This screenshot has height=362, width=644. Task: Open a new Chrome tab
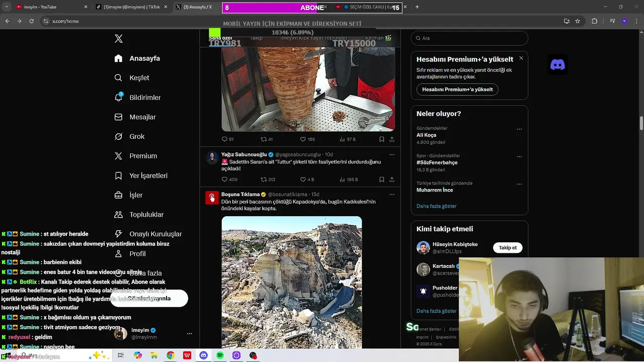417,7
